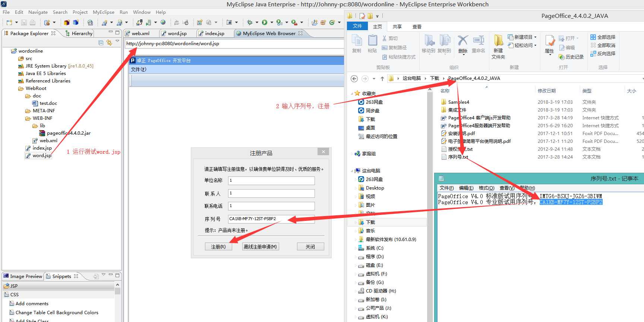Open Explorer recent locations dropdown arrow
This screenshot has width=644, height=322.
374,78
